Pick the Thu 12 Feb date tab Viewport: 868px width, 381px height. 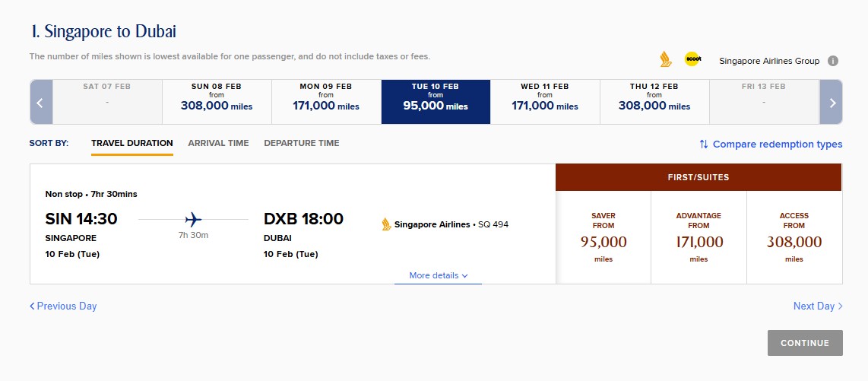pos(654,102)
